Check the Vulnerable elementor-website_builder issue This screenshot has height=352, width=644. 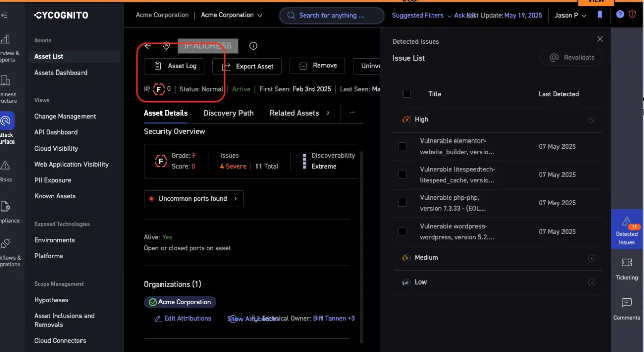[402, 146]
